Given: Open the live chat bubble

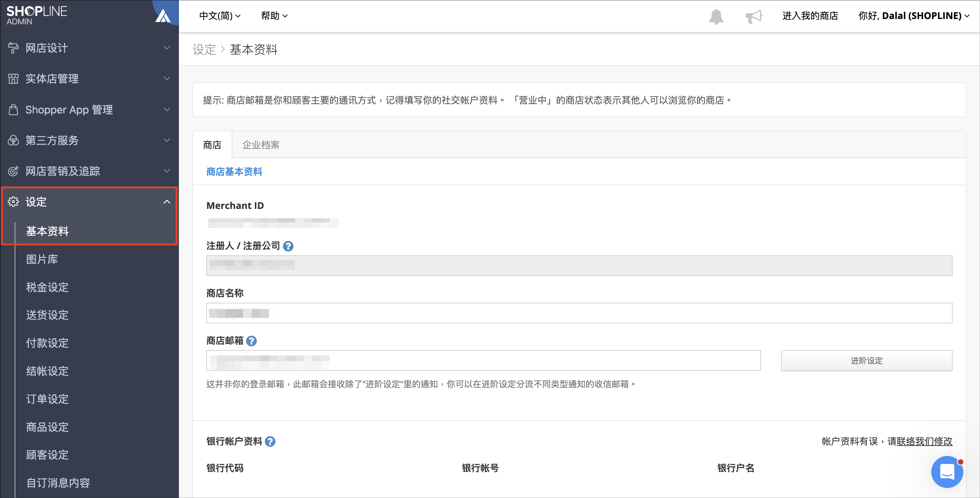Looking at the screenshot, I should tap(947, 472).
